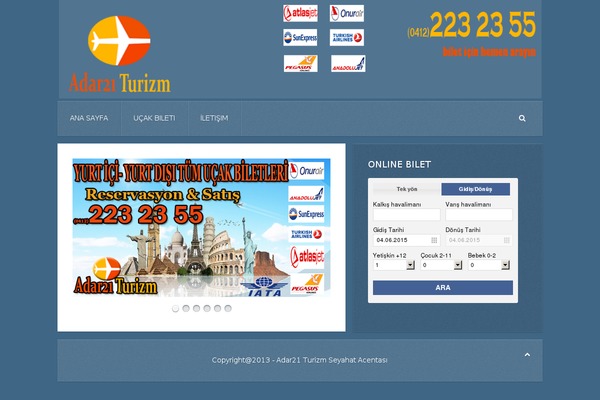Click the Adar21 Turizm header title text
600x400 pixels.
click(x=120, y=83)
